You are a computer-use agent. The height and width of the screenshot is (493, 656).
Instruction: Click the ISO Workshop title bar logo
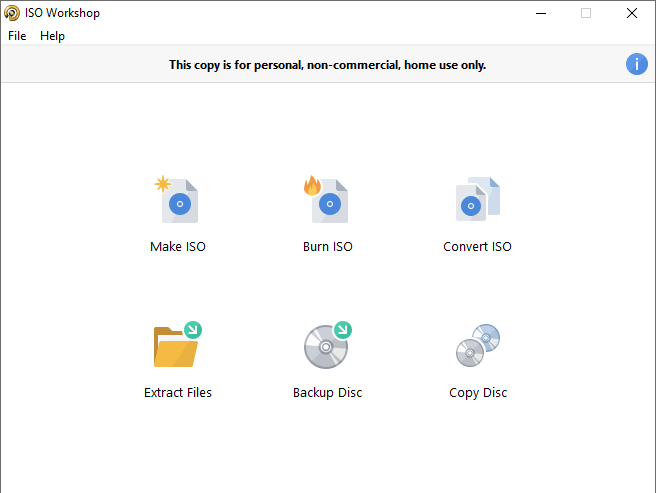pos(12,13)
